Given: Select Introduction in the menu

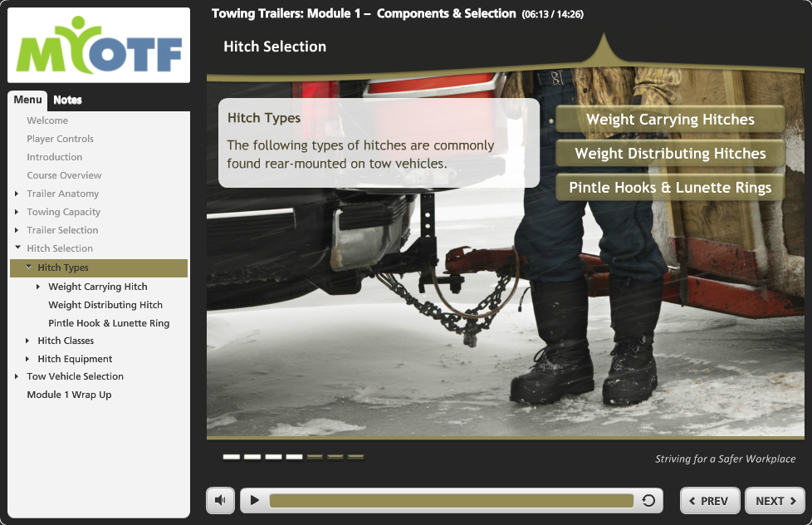Looking at the screenshot, I should 54,157.
